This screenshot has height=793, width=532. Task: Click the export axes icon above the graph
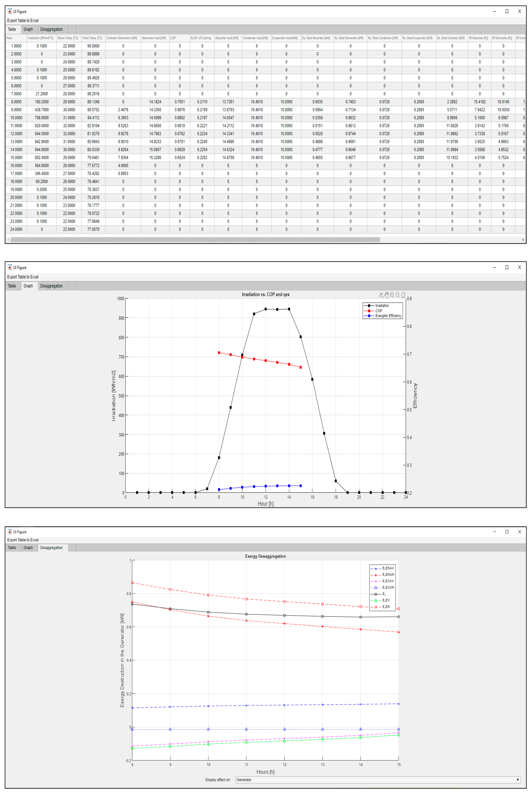[x=381, y=295]
